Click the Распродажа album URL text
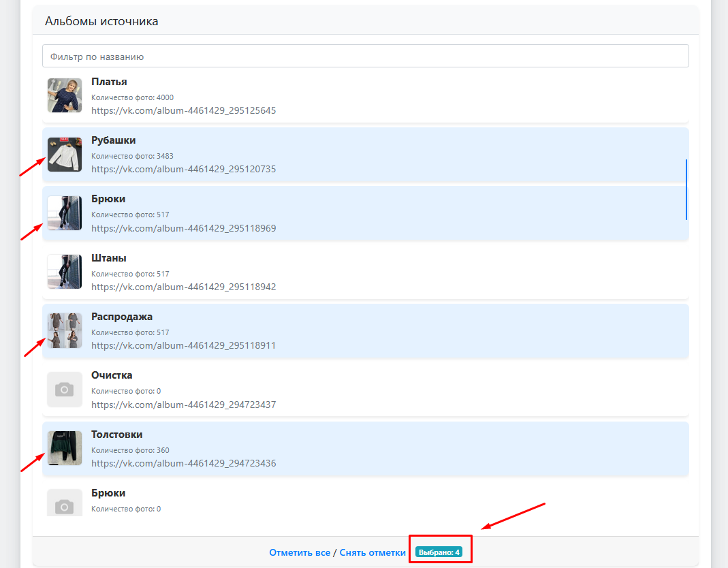 [x=183, y=345]
